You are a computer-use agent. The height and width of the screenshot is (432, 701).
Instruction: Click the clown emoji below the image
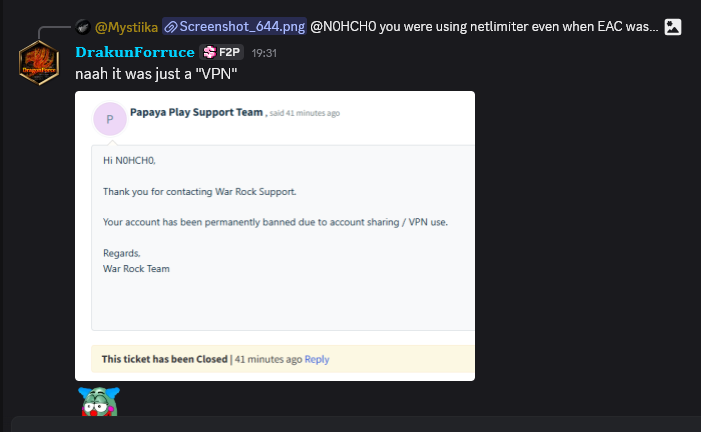coord(99,402)
